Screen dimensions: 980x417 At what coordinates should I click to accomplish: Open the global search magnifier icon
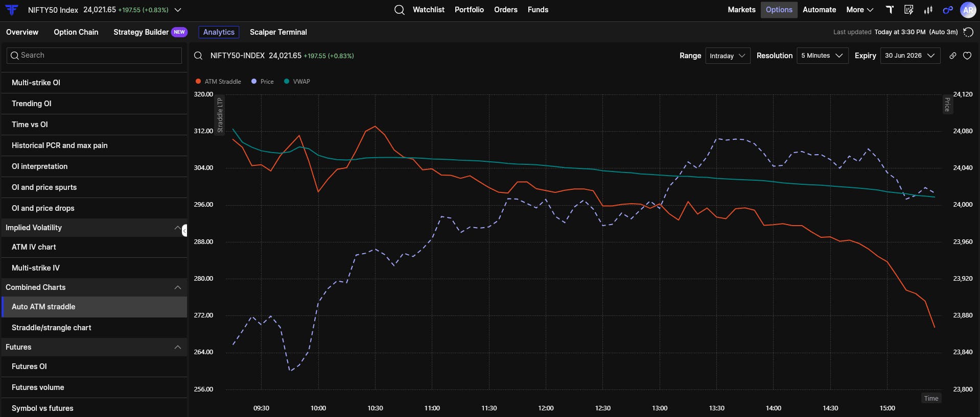click(x=400, y=10)
